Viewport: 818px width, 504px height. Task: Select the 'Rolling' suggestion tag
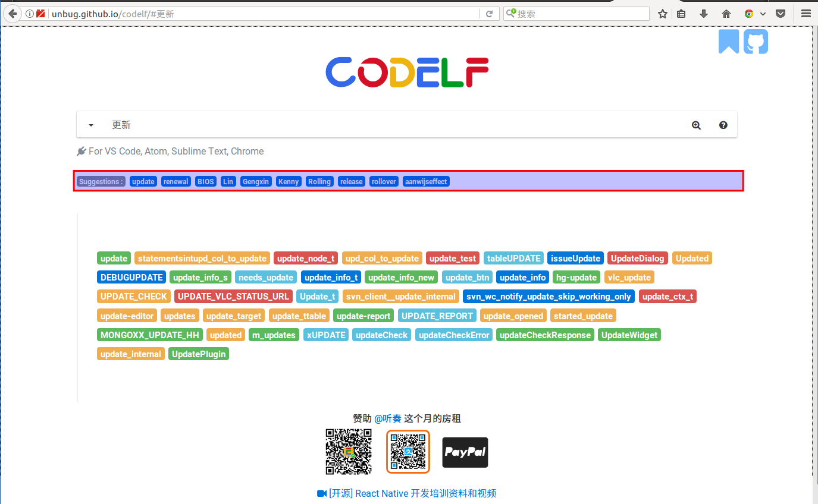coord(319,181)
